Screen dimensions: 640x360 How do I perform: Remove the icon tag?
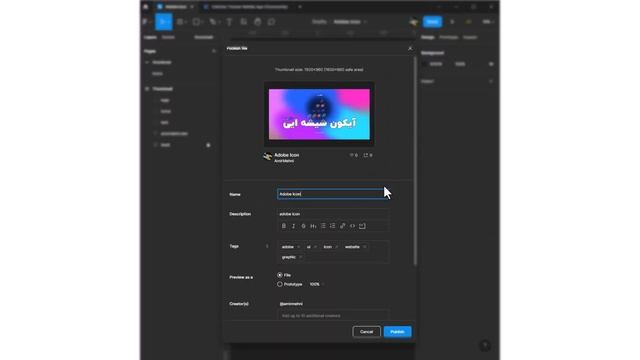pos(336,247)
